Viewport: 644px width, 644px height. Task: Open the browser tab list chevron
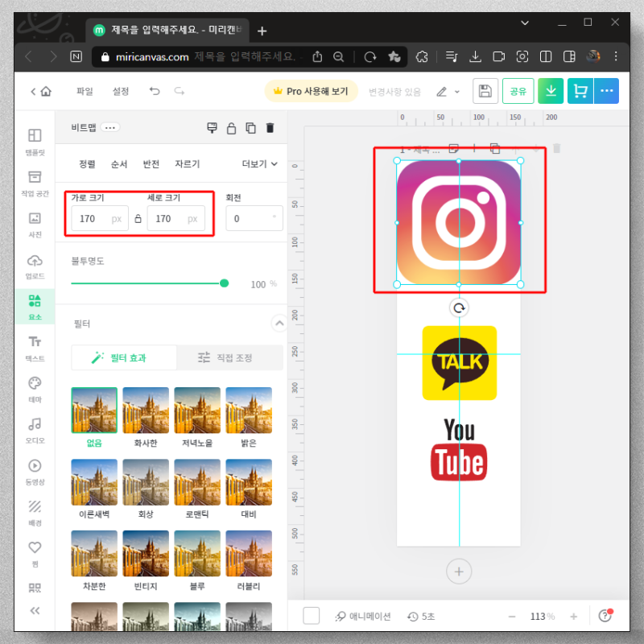click(x=525, y=23)
